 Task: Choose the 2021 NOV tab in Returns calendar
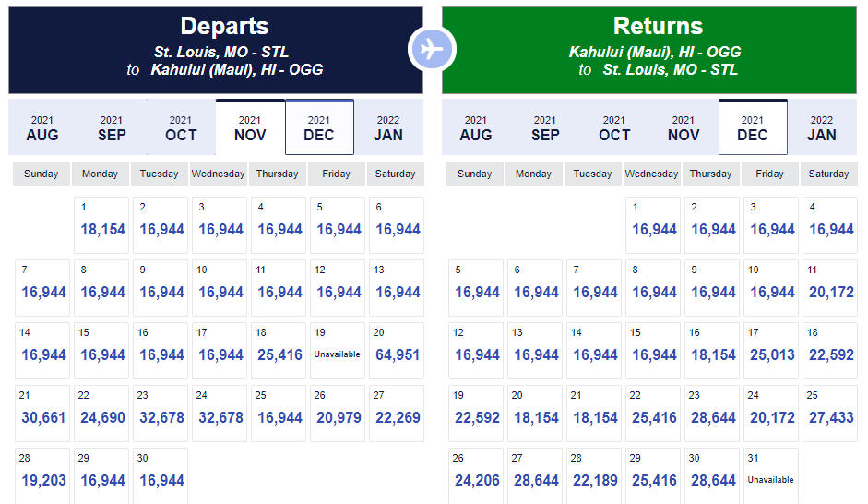pyautogui.click(x=684, y=128)
